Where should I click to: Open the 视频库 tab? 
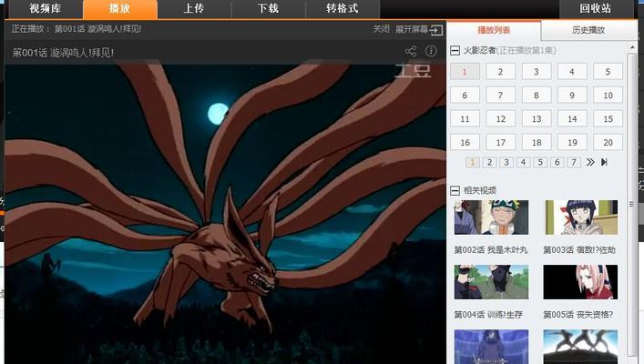point(46,8)
